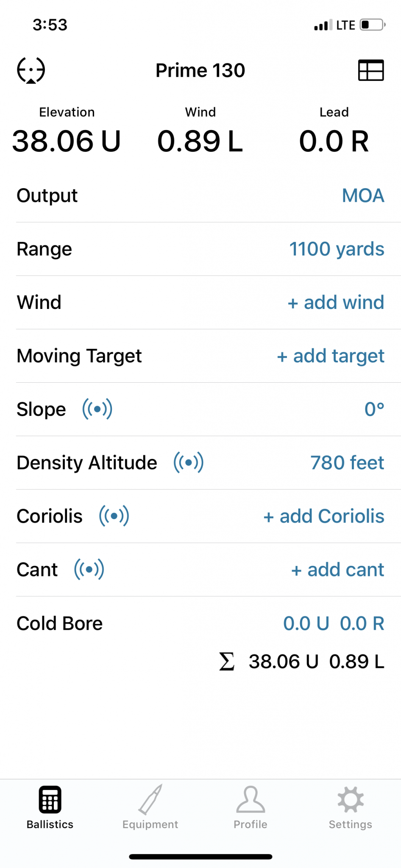
Task: Open the range table icon
Action: (371, 70)
